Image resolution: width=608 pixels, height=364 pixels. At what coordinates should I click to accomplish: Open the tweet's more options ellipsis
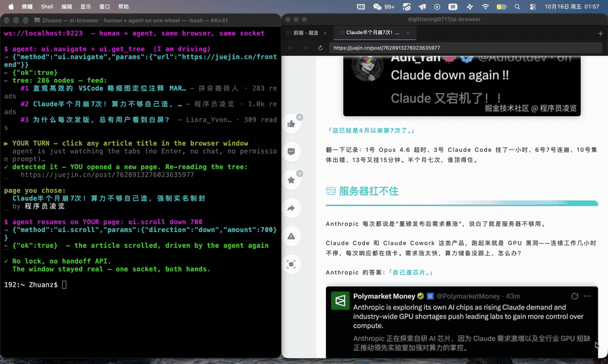pos(587,296)
